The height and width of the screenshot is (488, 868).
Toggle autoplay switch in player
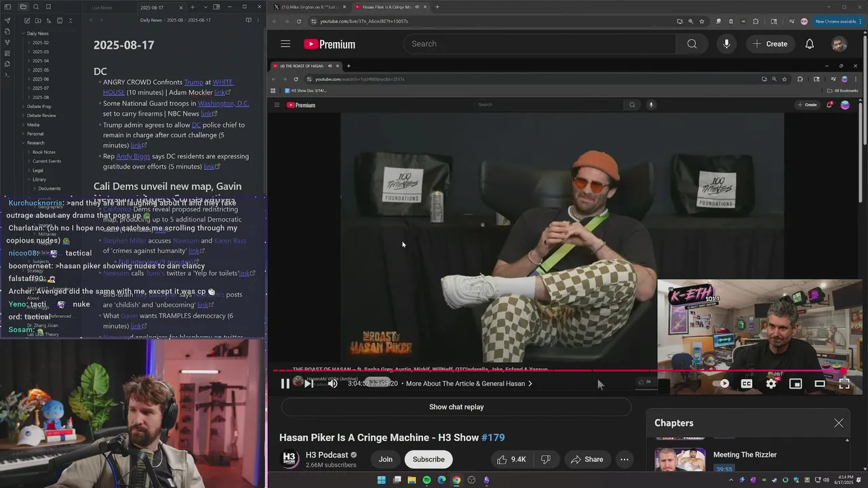[x=721, y=384]
